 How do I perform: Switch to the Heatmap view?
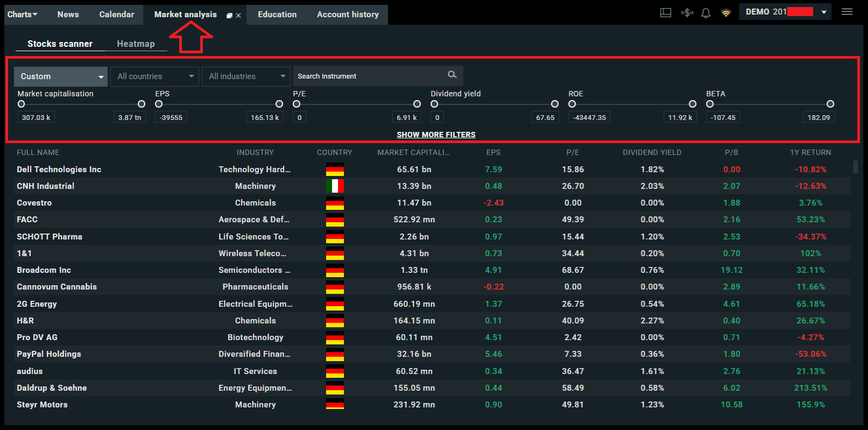click(x=136, y=44)
